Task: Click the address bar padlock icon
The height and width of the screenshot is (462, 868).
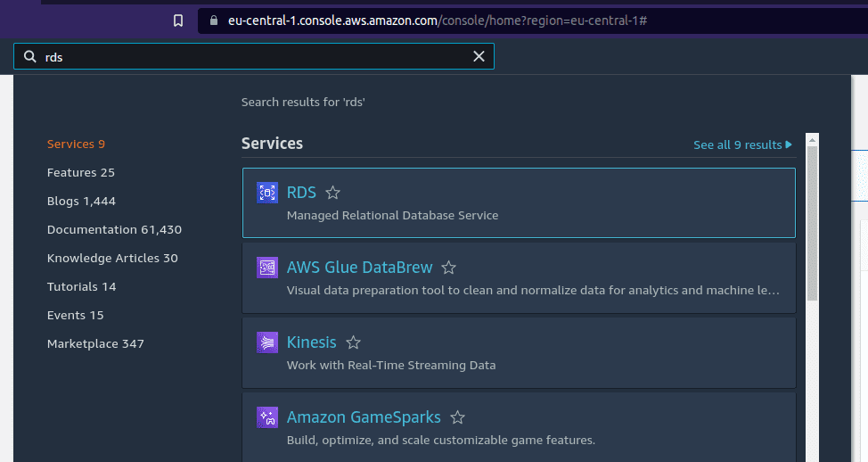Action: click(212, 21)
